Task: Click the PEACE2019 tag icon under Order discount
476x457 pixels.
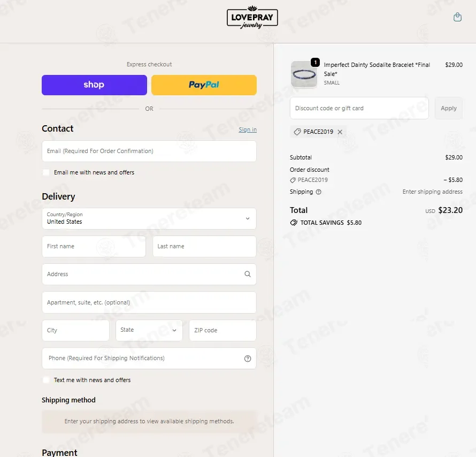Action: pyautogui.click(x=293, y=180)
